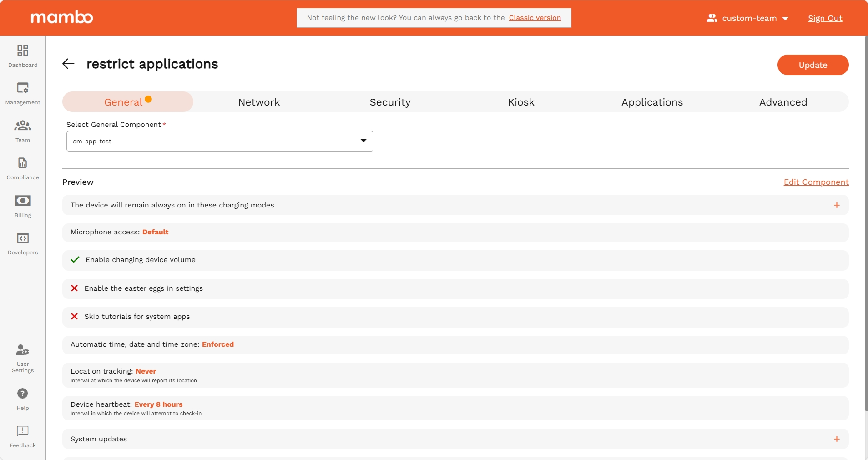Click the Help question mark icon
Viewport: 868px width, 460px height.
[22, 394]
